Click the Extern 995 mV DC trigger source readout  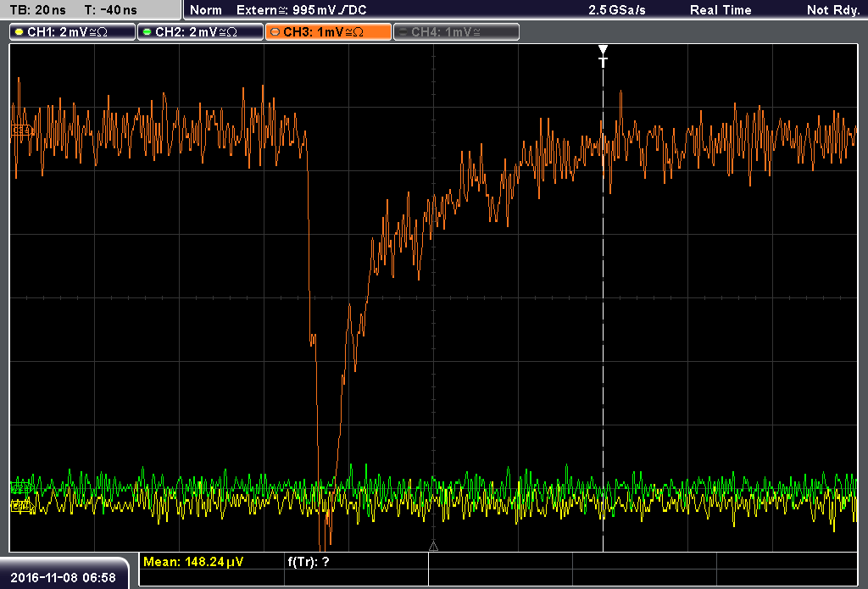(301, 10)
